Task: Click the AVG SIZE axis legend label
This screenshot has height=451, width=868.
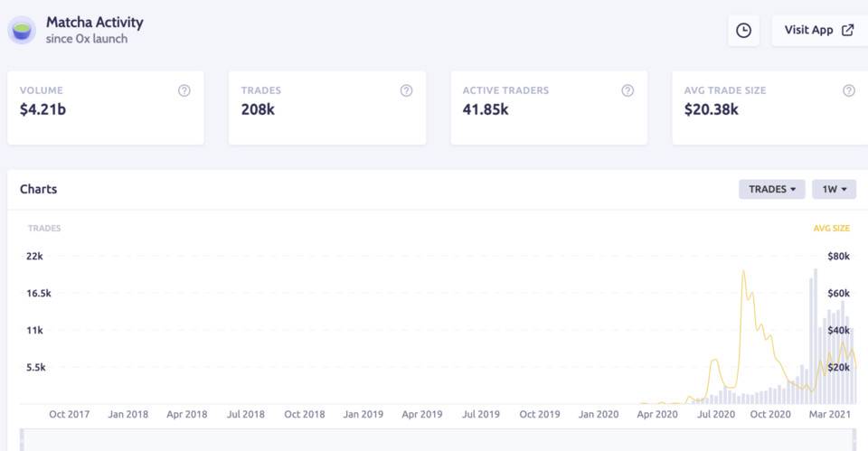Action: [x=831, y=229]
